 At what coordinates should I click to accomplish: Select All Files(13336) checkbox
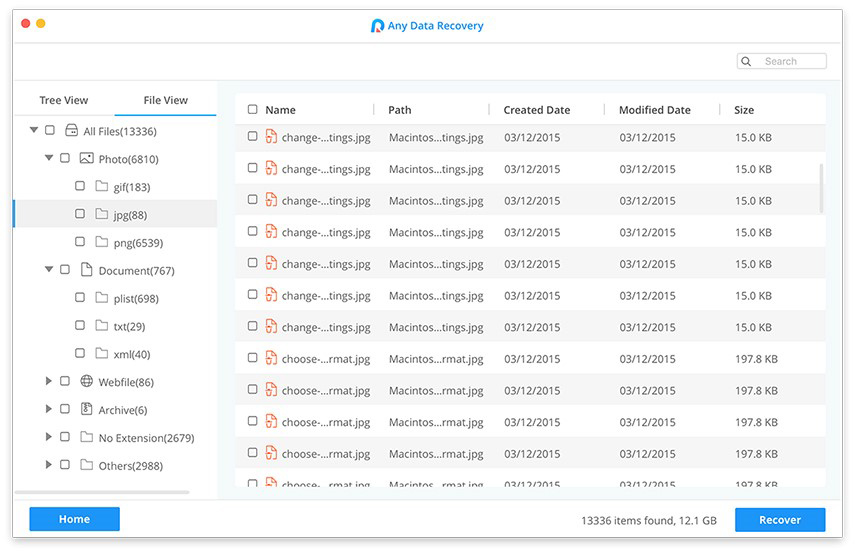click(x=50, y=130)
